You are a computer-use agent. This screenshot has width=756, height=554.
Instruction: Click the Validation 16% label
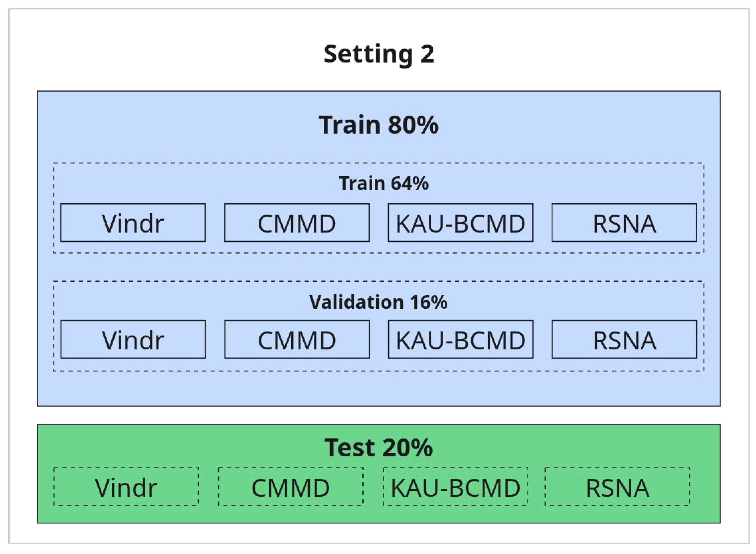pyautogui.click(x=378, y=302)
